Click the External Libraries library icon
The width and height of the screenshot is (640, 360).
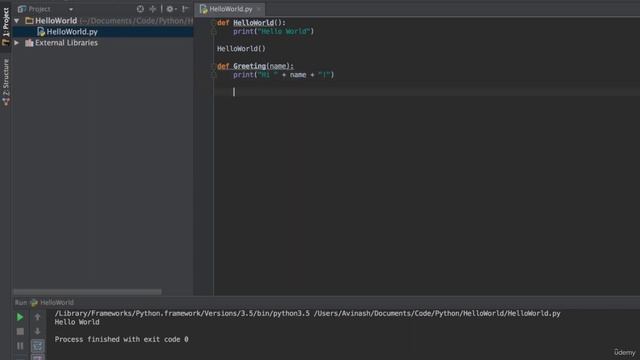tap(29, 42)
